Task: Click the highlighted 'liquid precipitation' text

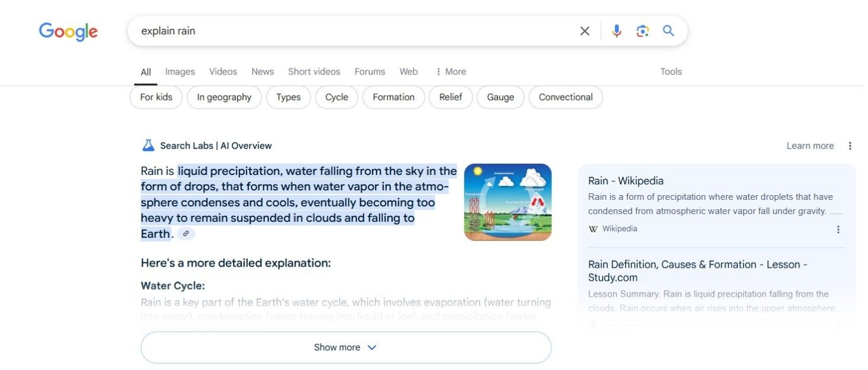Action: click(228, 171)
